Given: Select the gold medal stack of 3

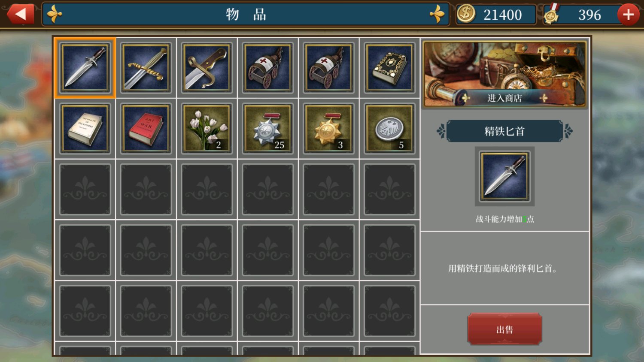Looking at the screenshot, I should click(328, 129).
